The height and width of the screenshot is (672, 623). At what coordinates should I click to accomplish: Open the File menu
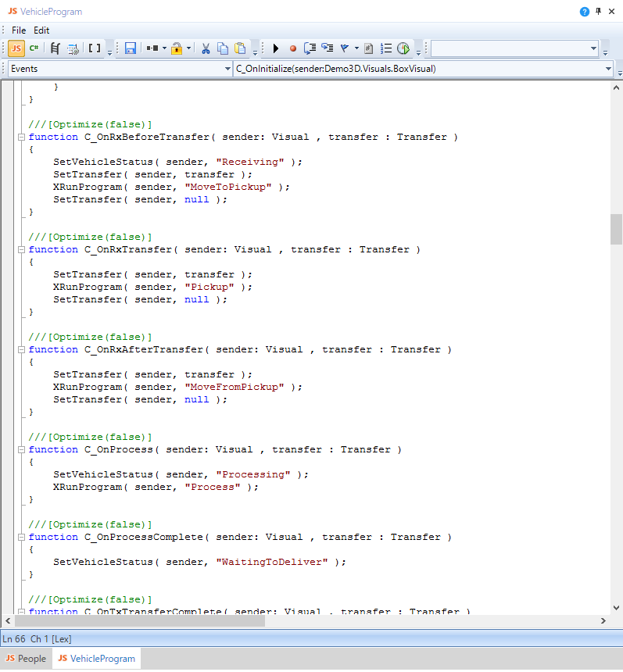click(19, 30)
